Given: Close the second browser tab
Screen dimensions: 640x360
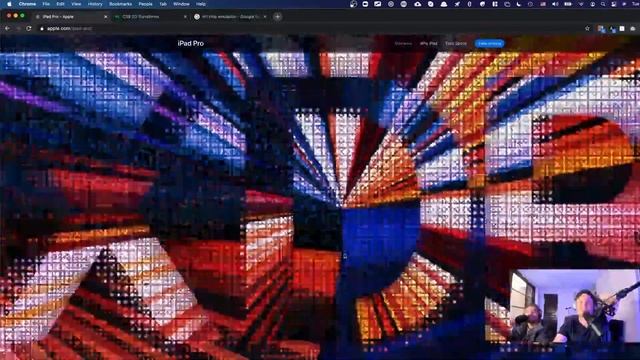Looking at the screenshot, I should point(185,17).
